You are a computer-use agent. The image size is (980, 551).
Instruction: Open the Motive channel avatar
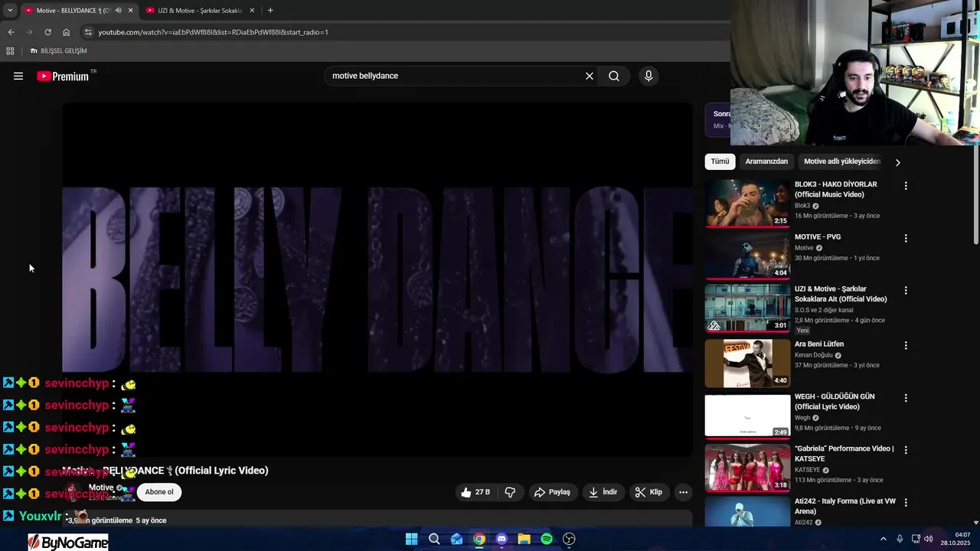tap(72, 492)
